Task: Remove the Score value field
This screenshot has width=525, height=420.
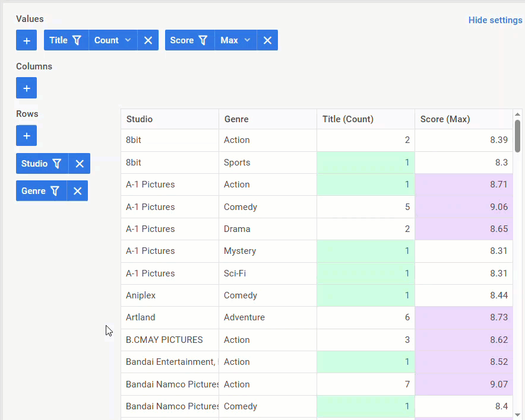Action: 267,40
